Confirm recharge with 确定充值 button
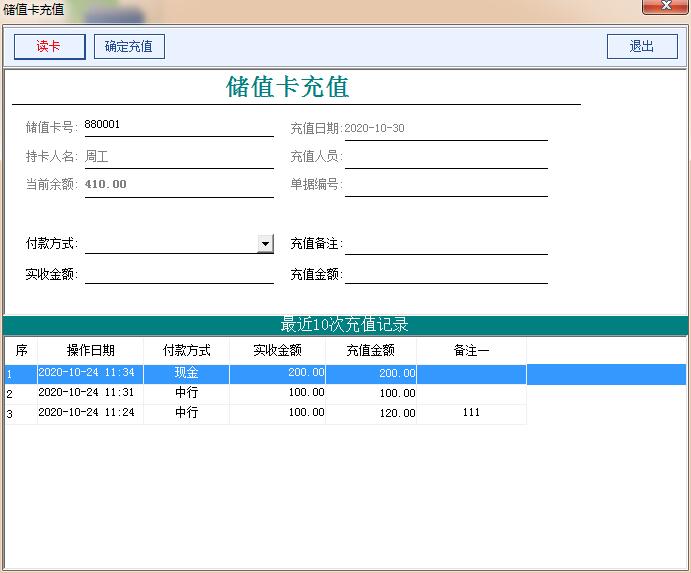The image size is (691, 573). pyautogui.click(x=129, y=47)
